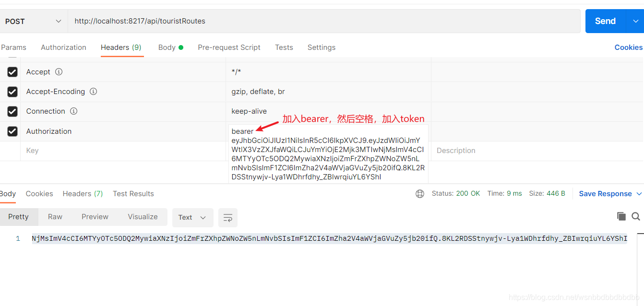Image resolution: width=644 pixels, height=306 pixels.
Task: Click the Accept-Encoding key name
Action: (56, 92)
